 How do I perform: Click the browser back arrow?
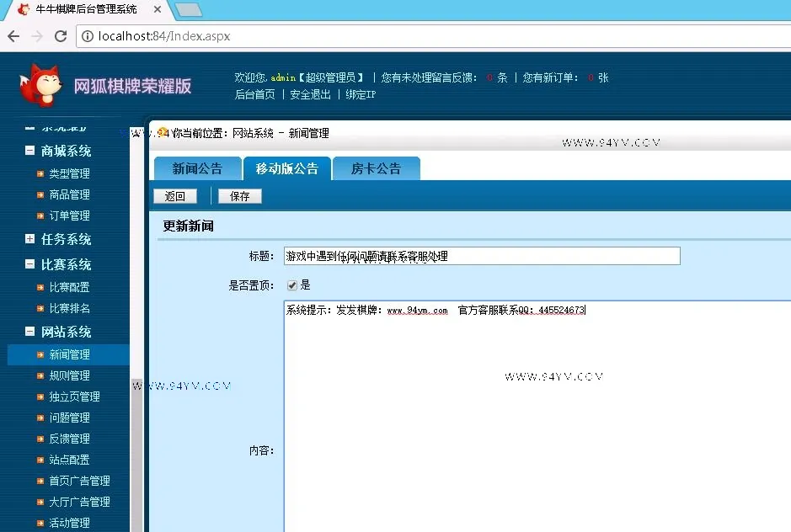(x=13, y=36)
